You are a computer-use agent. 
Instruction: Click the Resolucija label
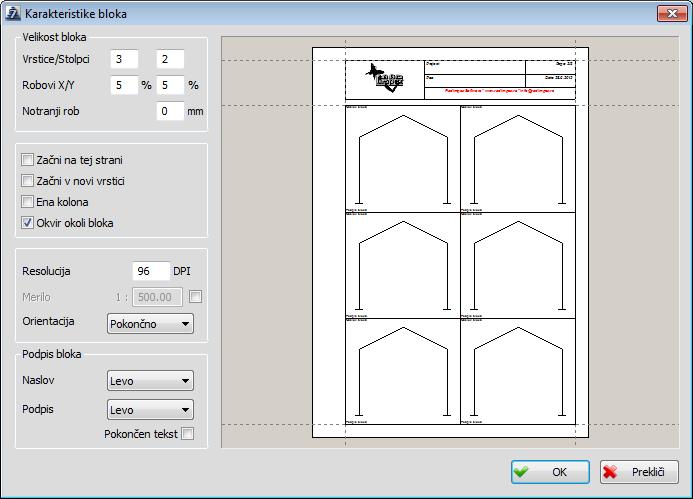[46, 271]
